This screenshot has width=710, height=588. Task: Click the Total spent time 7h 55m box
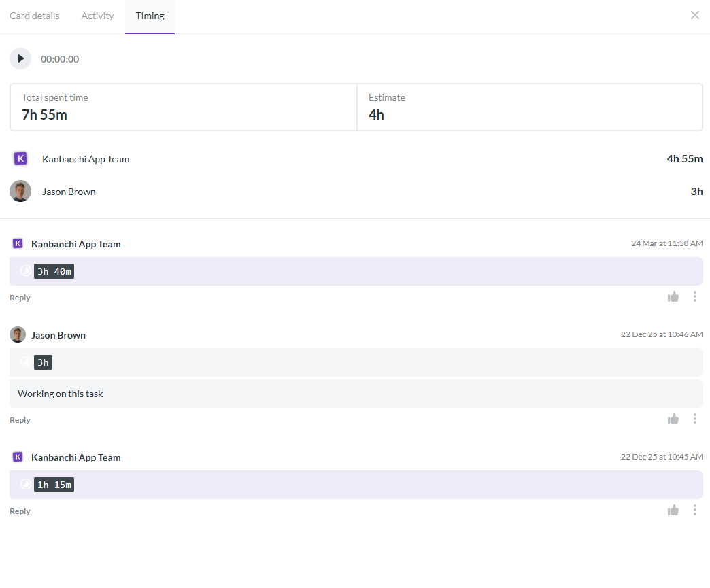pos(184,107)
